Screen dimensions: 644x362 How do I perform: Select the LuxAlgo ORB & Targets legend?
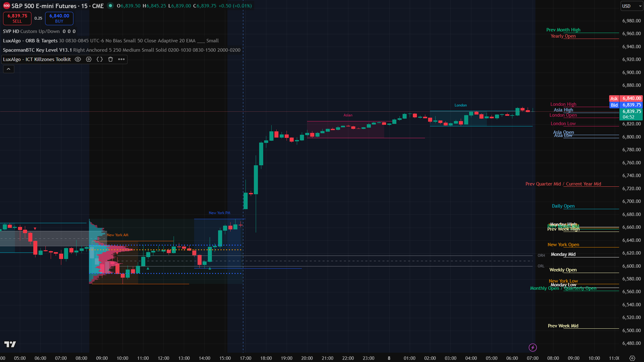click(30, 41)
